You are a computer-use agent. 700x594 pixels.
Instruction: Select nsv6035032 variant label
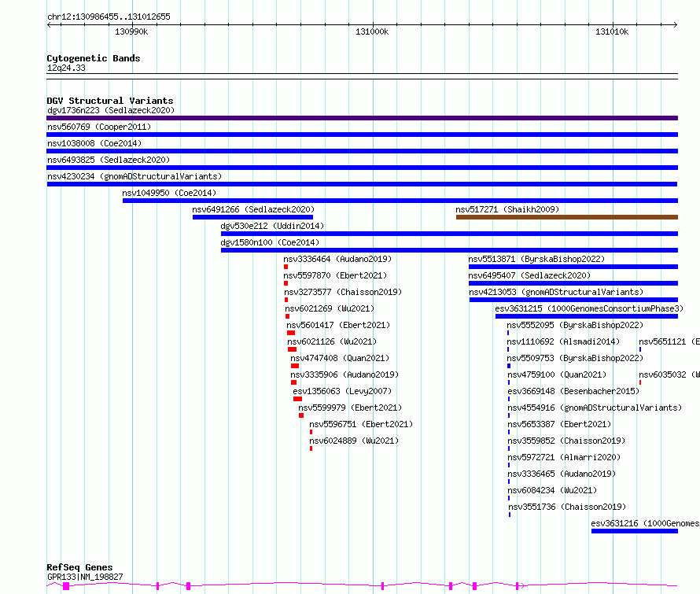pos(669,374)
